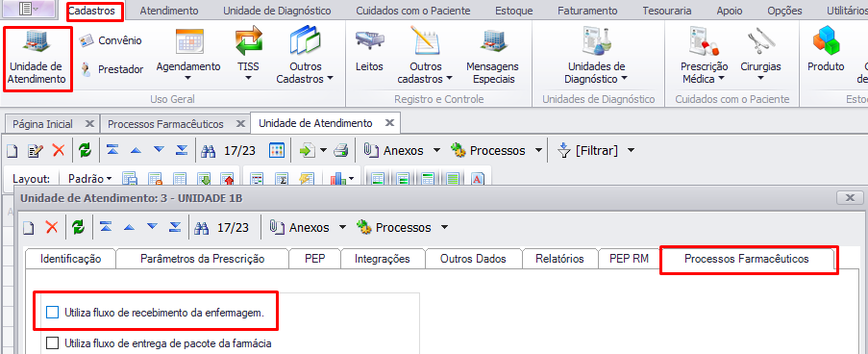The width and height of the screenshot is (868, 354).
Task: Go to previous record in UNIDADE 1B window
Action: pyautogui.click(x=129, y=227)
